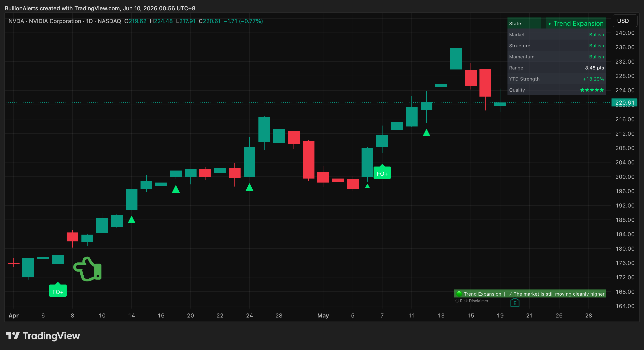
Task: Click the 164.00 price axis label
Action: pos(625,306)
